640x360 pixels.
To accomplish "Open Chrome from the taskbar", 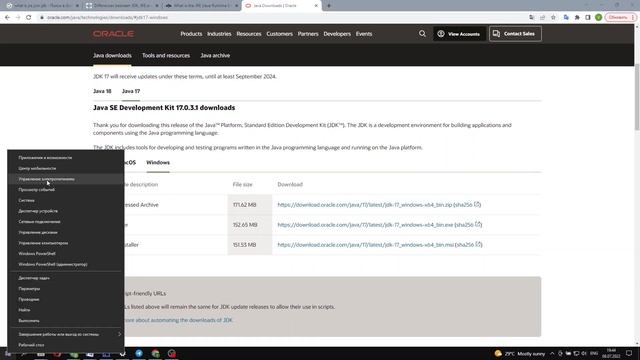I will click(x=156, y=353).
